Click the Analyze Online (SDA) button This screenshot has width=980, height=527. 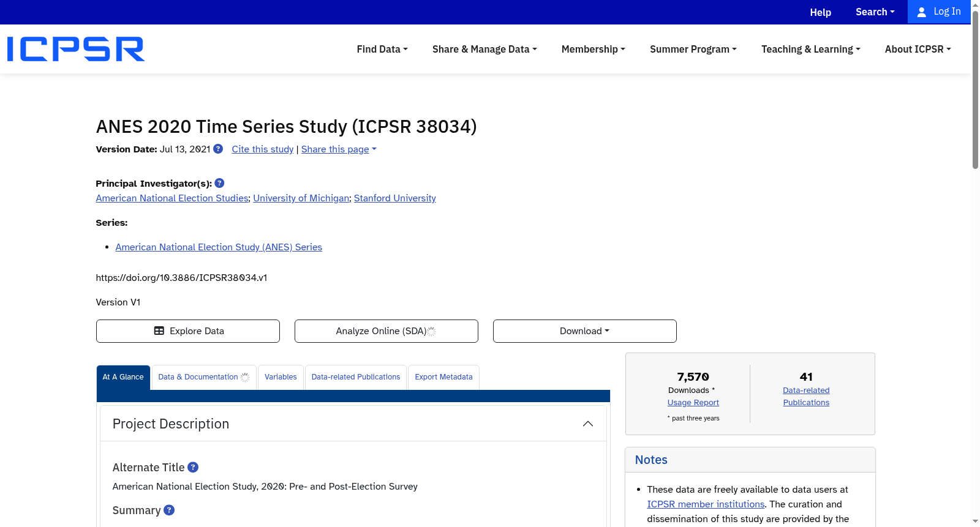[x=386, y=331]
